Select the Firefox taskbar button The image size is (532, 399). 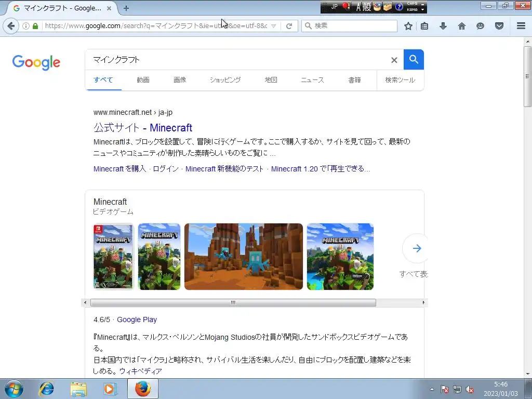[x=143, y=389]
